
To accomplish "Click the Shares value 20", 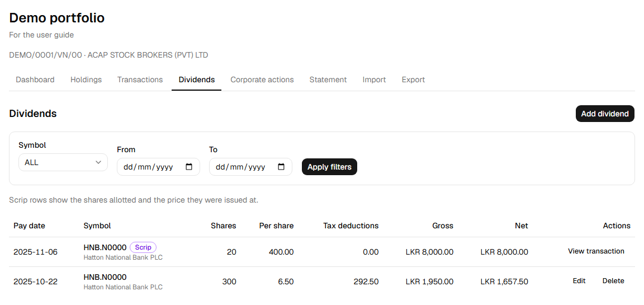I will [231, 252].
